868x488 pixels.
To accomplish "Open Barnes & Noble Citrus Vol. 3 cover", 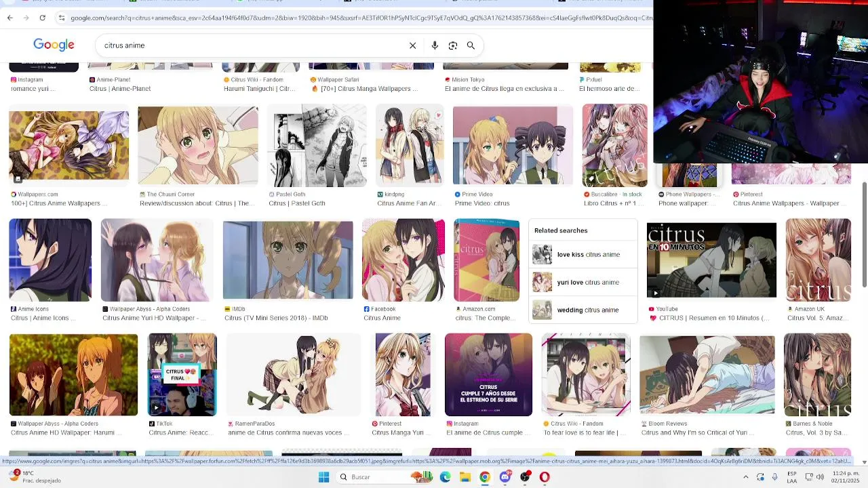I will (817, 374).
